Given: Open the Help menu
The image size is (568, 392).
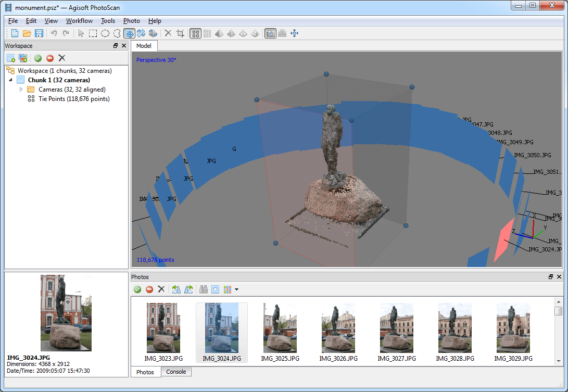Looking at the screenshot, I should (155, 21).
